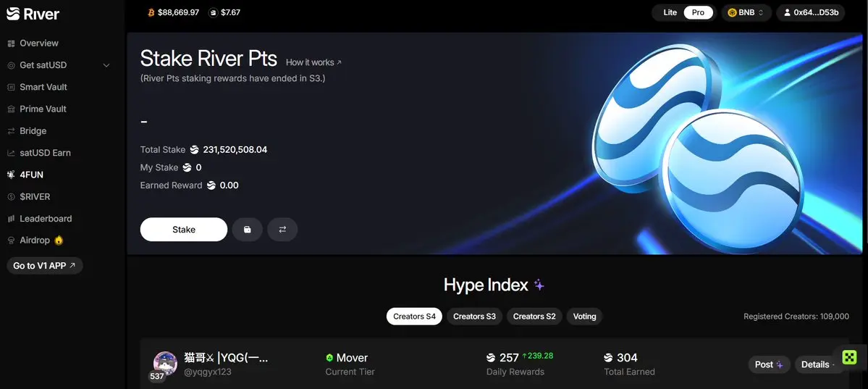
Task: Open the wallet icon beside Stake
Action: coord(248,230)
